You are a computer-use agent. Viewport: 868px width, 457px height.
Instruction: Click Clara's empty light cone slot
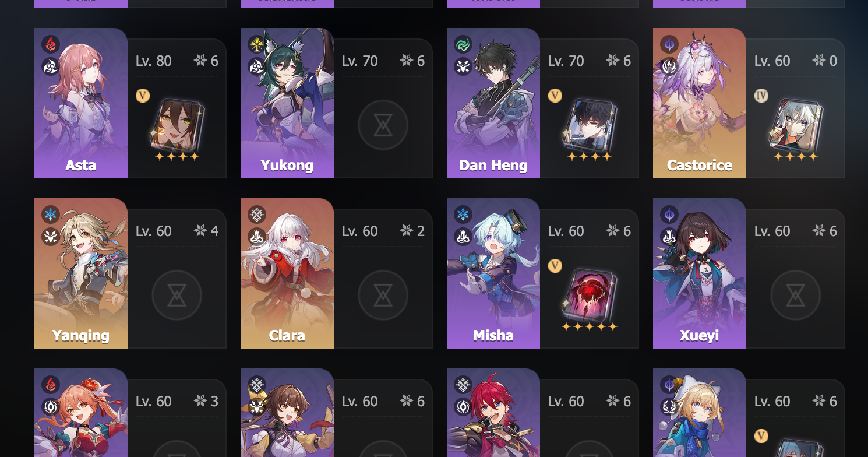(x=383, y=296)
